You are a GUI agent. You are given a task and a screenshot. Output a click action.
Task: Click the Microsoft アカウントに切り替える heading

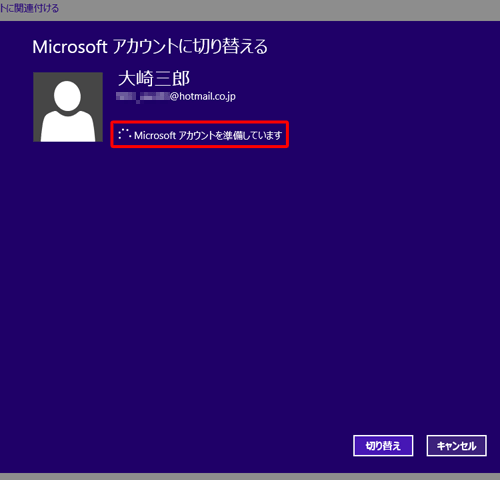pos(150,46)
